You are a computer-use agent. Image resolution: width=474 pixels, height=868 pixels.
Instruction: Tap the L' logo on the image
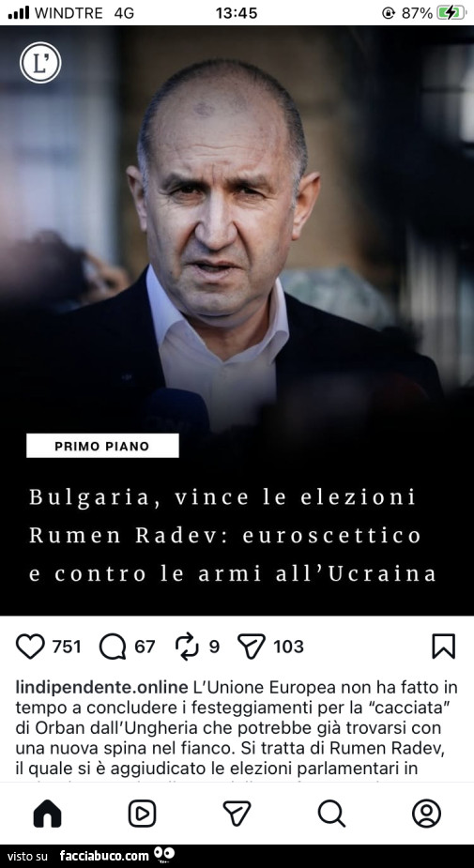(x=40, y=63)
